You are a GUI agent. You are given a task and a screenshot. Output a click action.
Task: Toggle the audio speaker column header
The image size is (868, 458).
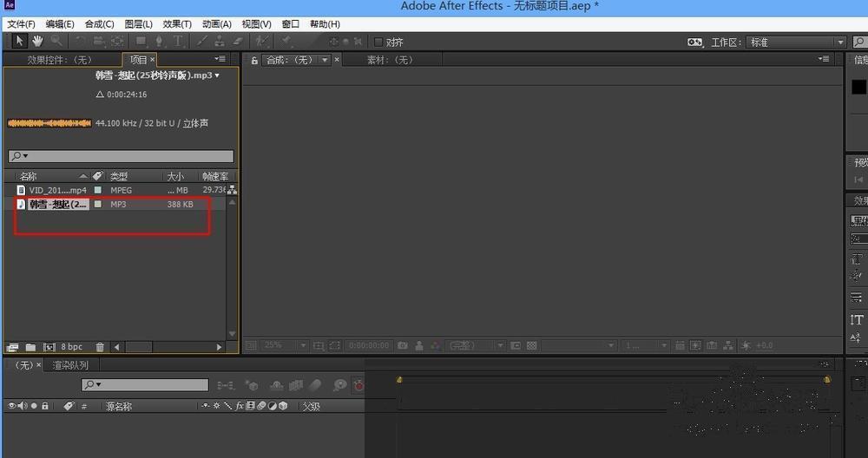(23, 405)
